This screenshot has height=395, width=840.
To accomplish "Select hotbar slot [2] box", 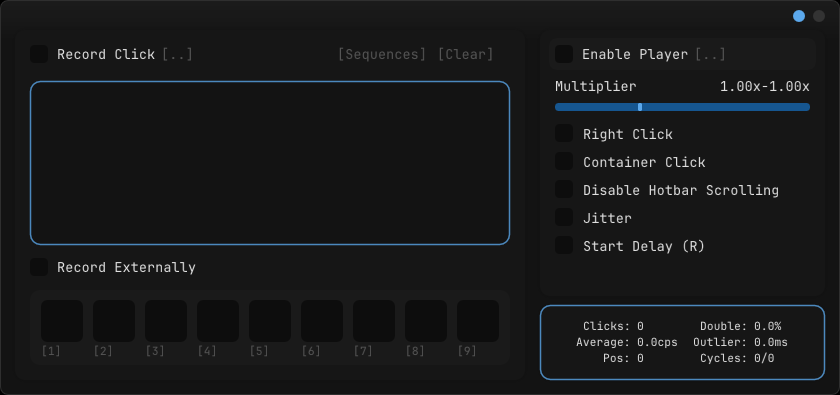I will coord(114,321).
